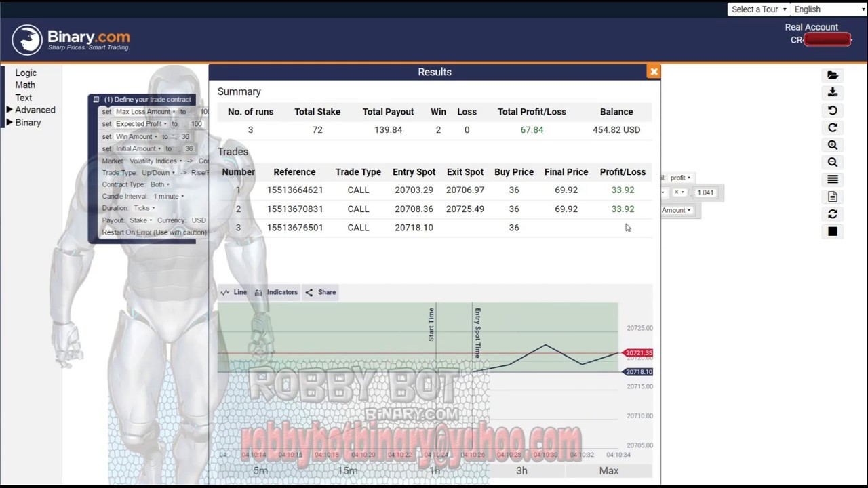Select the Max chart range
This screenshot has height=488, width=868.
pyautogui.click(x=609, y=470)
